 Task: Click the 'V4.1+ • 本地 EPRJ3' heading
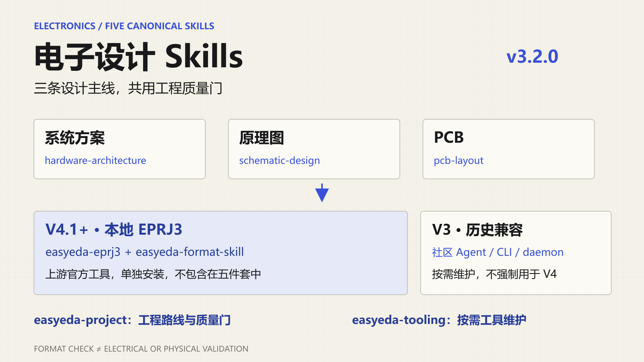pos(114,230)
